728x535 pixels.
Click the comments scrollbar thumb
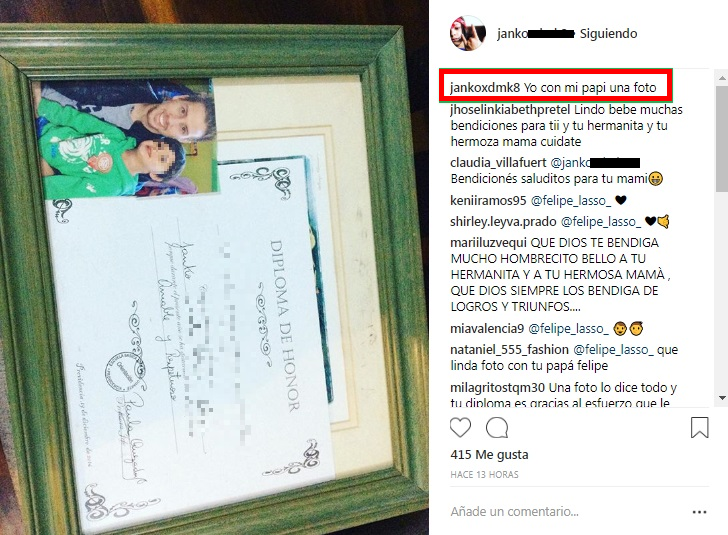point(722,138)
